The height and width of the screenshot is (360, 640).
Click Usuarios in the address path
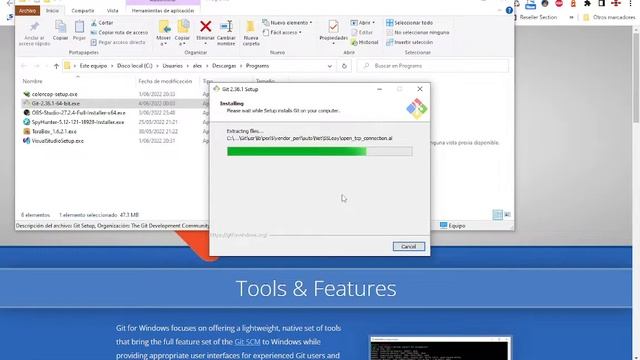point(172,66)
